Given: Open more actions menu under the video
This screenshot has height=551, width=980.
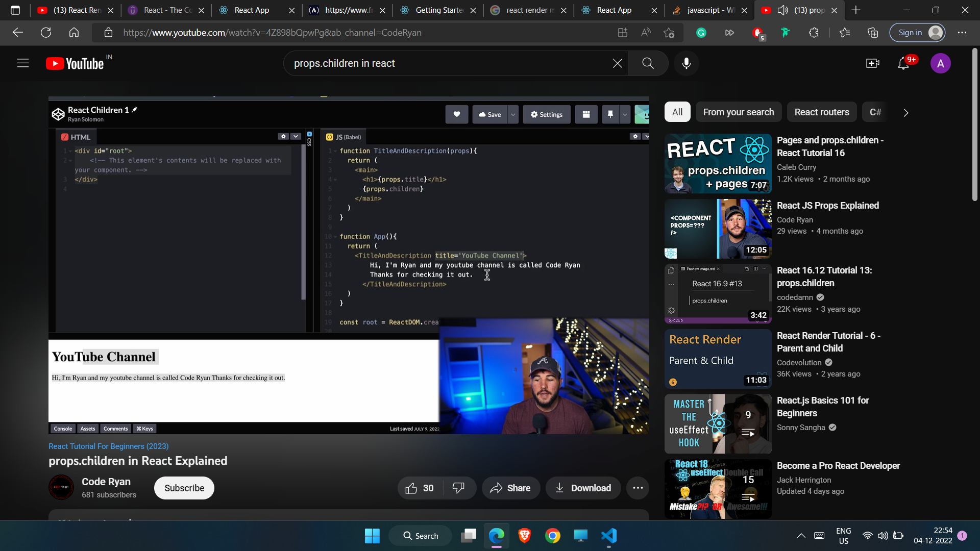Looking at the screenshot, I should tap(638, 488).
